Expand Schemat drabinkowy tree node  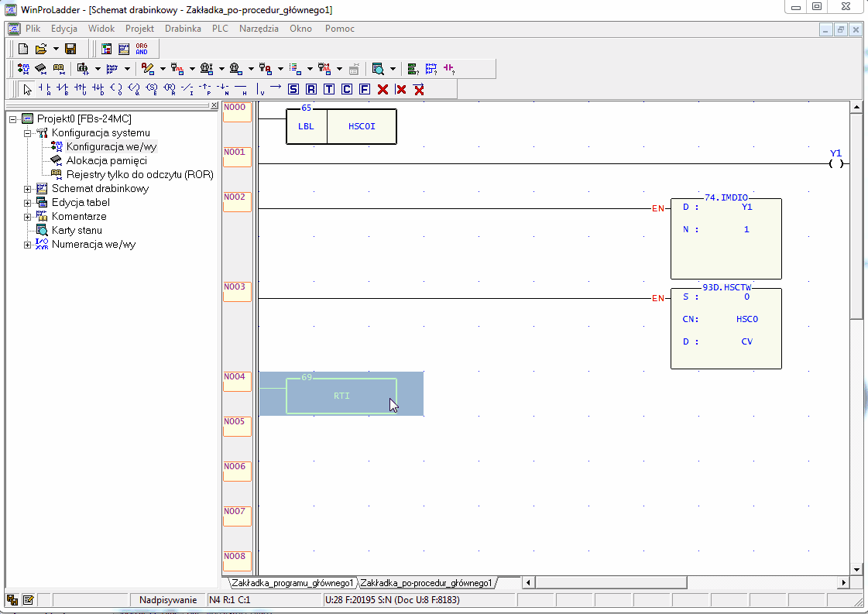27,189
